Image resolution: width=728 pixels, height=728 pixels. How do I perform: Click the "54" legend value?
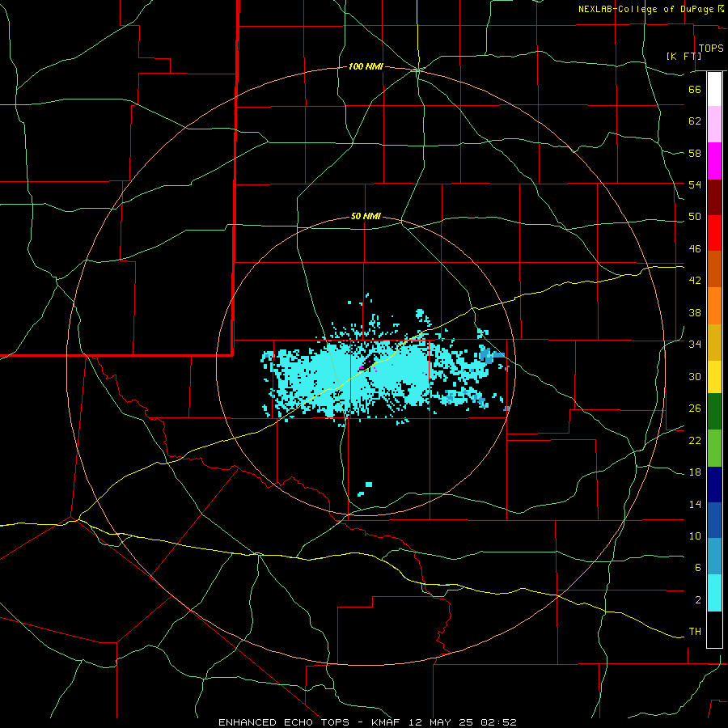[695, 184]
